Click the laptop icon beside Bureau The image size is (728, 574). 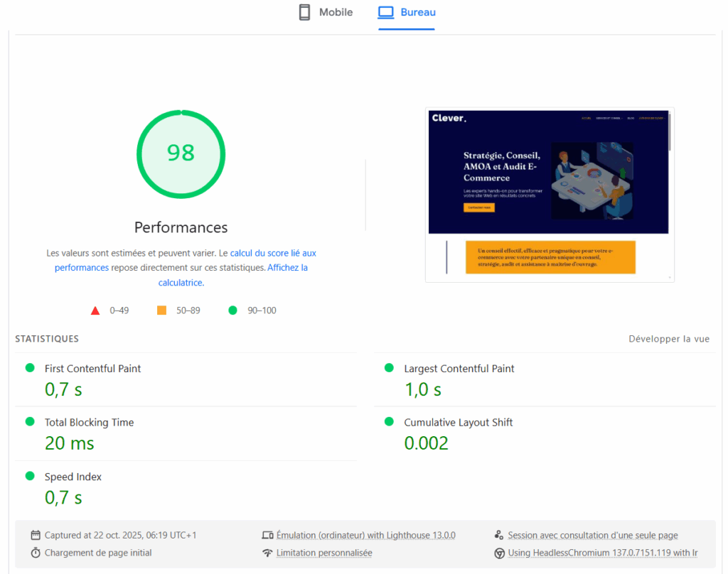386,13
